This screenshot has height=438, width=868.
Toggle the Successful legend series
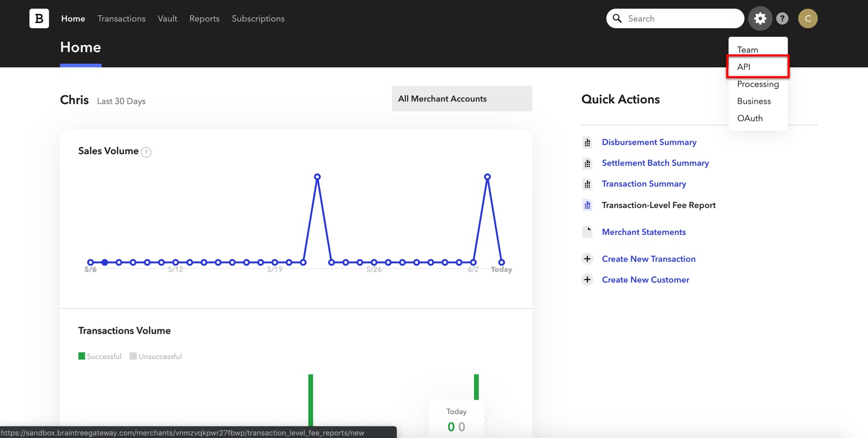tap(100, 356)
